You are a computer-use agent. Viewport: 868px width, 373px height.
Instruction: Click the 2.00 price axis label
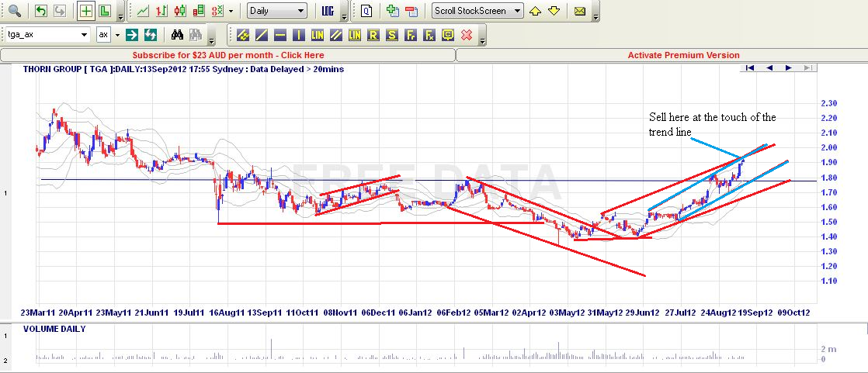point(828,147)
